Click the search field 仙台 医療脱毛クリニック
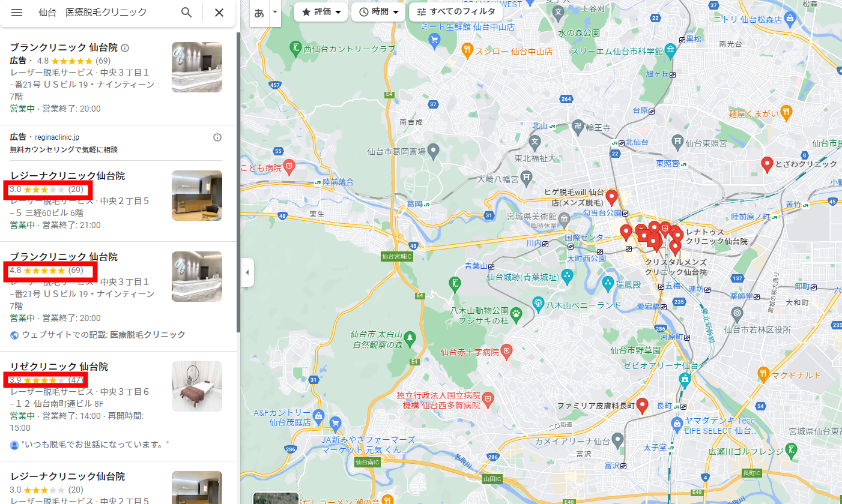 point(102,13)
